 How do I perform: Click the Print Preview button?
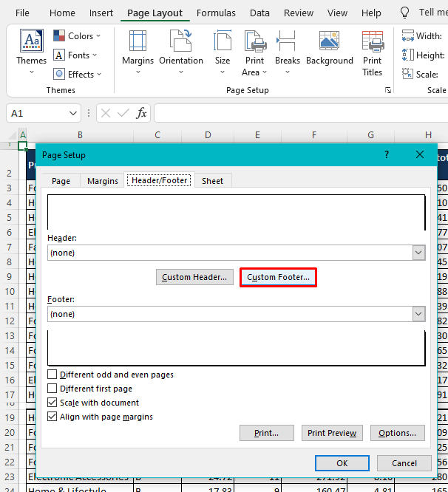[x=332, y=433]
